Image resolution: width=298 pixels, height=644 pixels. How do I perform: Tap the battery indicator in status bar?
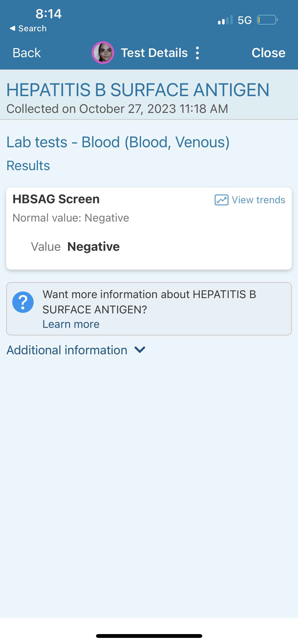(267, 20)
